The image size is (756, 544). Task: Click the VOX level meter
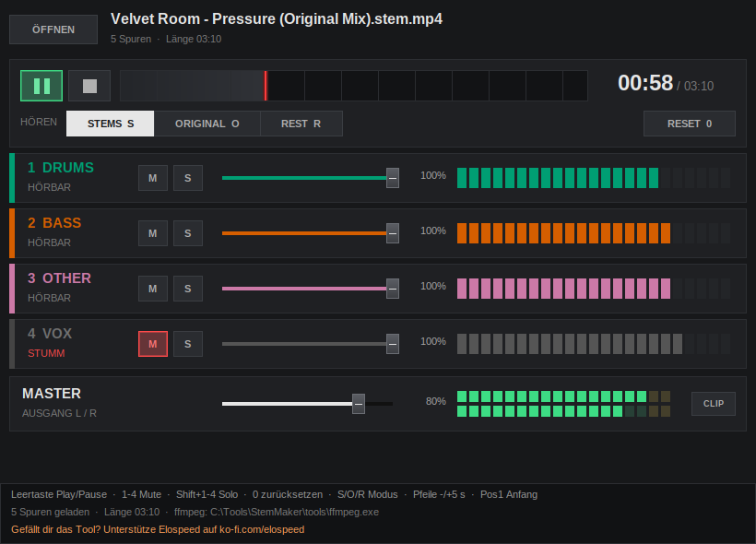[x=594, y=344]
